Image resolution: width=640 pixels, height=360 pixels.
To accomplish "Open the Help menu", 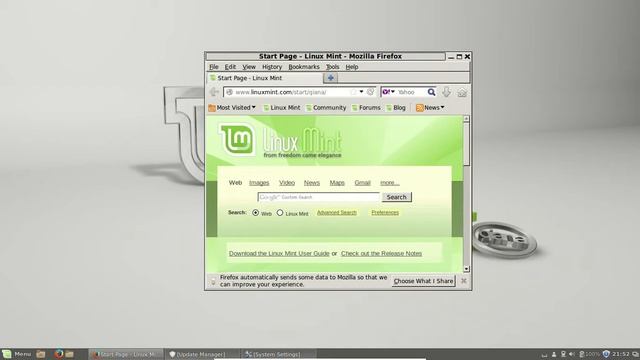I will 352,67.
